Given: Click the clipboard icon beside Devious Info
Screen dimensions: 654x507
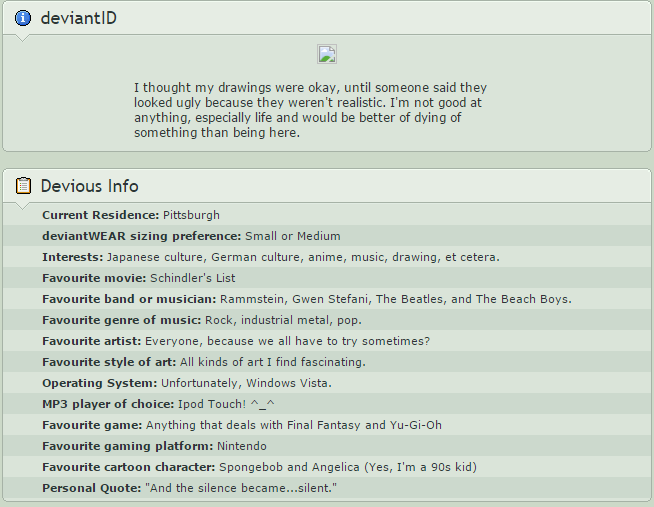Looking at the screenshot, I should (23, 186).
